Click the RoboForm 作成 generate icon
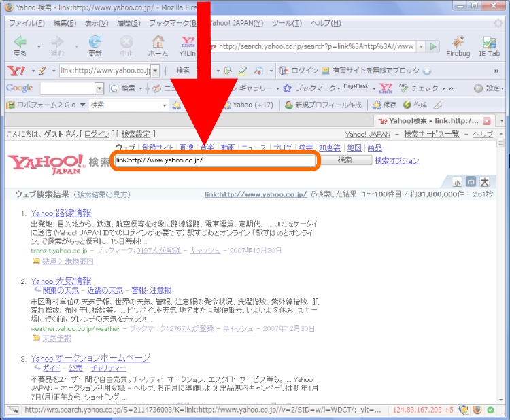 [x=407, y=105]
